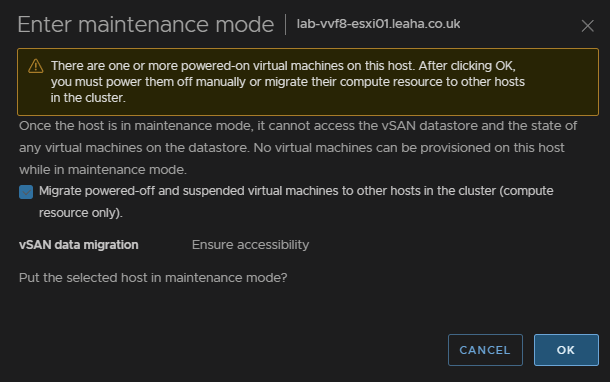Click the line 'any virtual machines on the datastore'
Viewport: 610px width, 382px height.
292,148
